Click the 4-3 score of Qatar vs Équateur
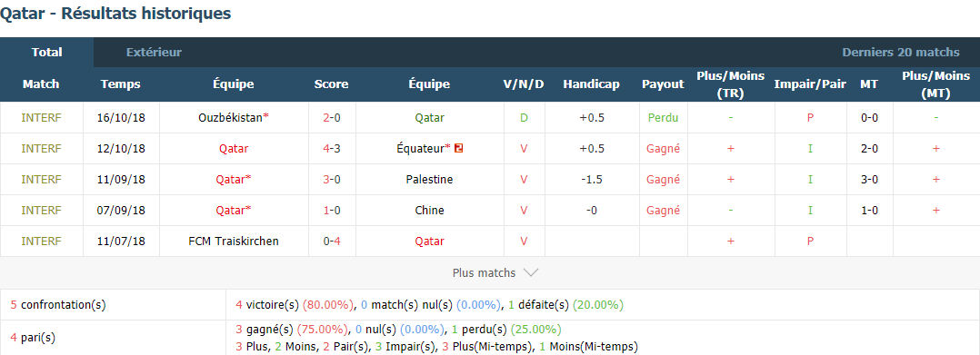The image size is (980, 355). tap(331, 149)
